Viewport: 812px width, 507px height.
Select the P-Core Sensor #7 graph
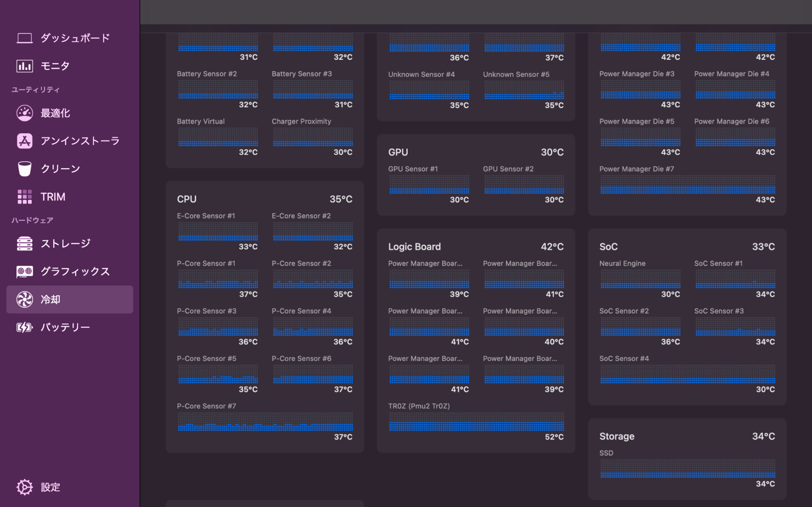coord(265,421)
